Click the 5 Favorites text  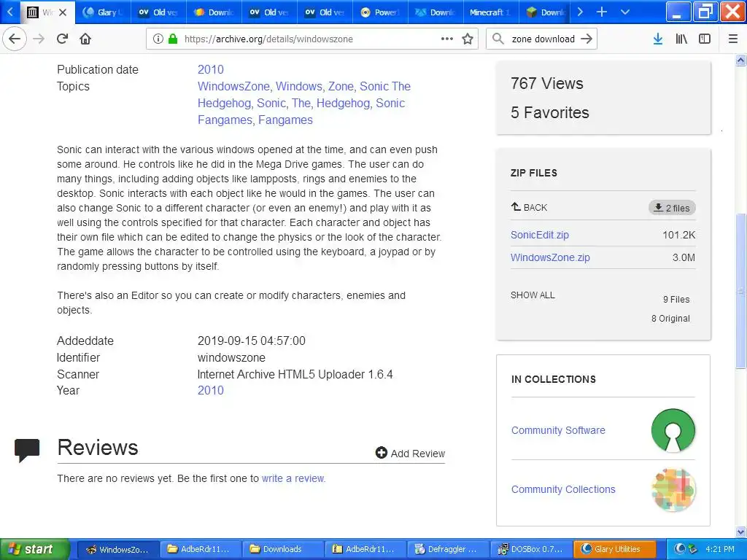(550, 112)
